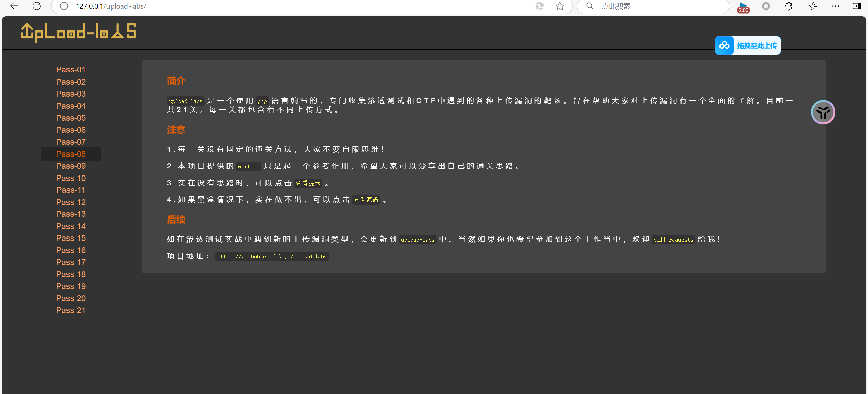Click the floating round assistant icon
This screenshot has width=868, height=394.
pos(823,112)
